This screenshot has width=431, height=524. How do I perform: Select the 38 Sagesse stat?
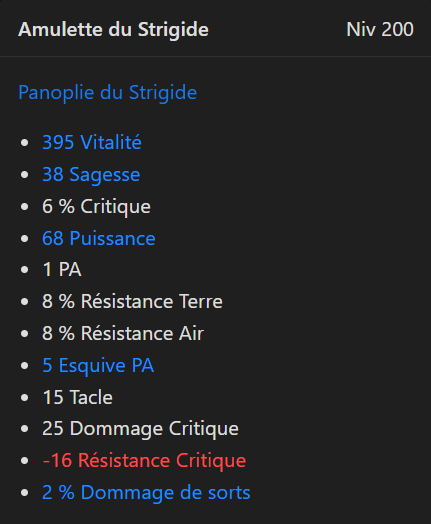(91, 174)
